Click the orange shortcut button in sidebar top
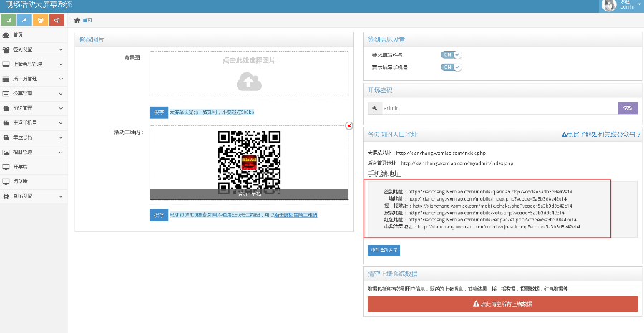The image size is (644, 333). click(x=40, y=20)
